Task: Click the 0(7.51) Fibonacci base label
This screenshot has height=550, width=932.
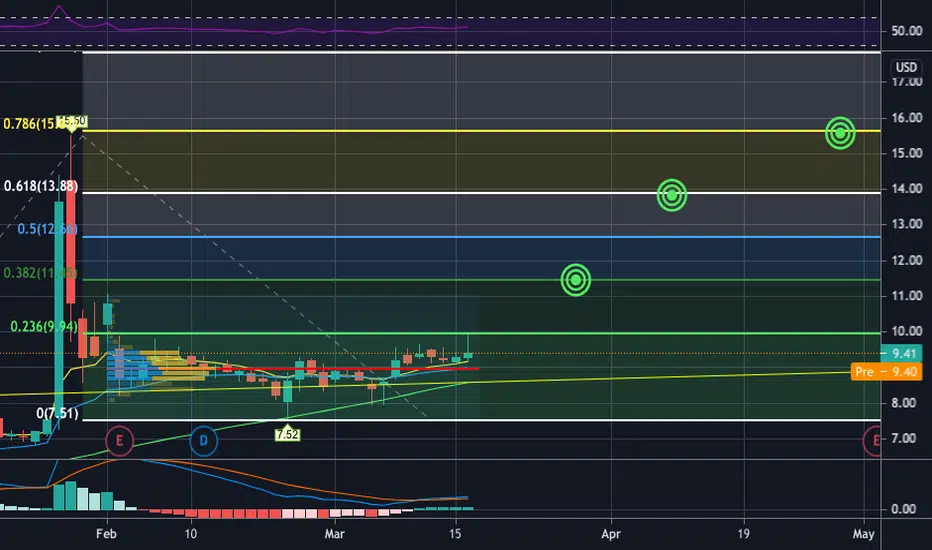Action: (57, 413)
